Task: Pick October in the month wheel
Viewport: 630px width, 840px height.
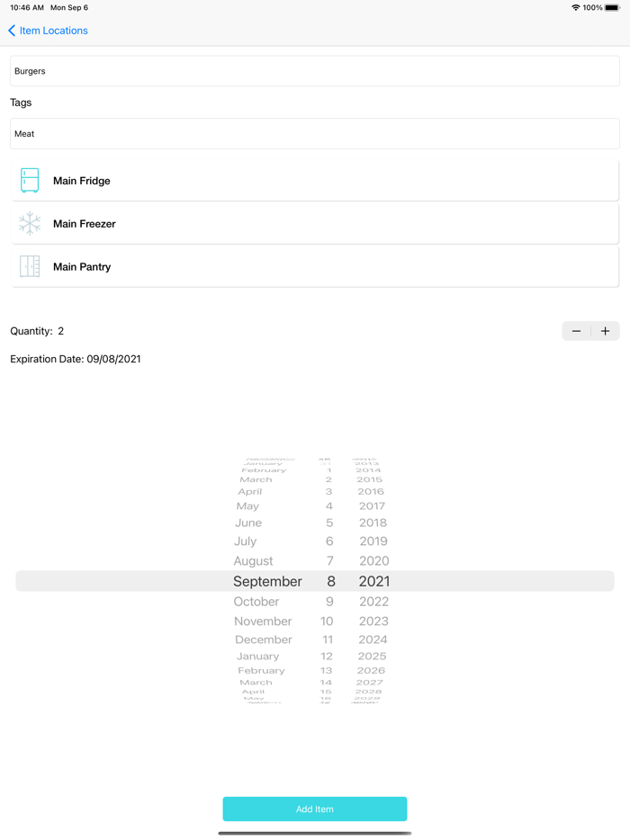Action: [x=256, y=602]
